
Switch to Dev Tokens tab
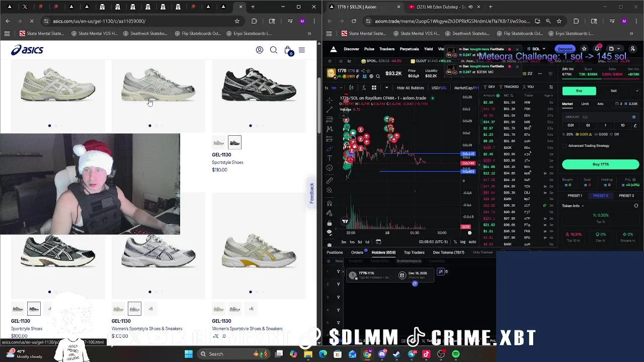point(448,252)
